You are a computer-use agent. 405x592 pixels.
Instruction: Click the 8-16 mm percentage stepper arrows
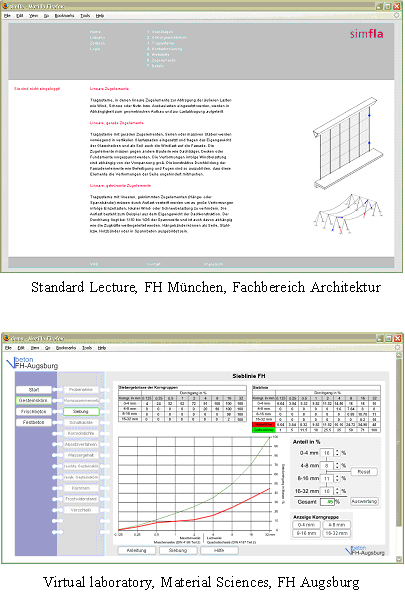(337, 478)
